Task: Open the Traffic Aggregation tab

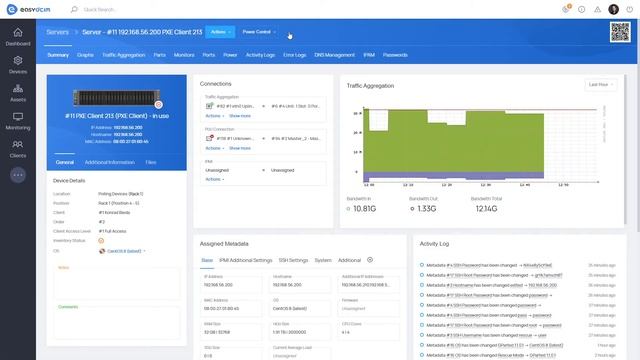Action: [x=124, y=55]
